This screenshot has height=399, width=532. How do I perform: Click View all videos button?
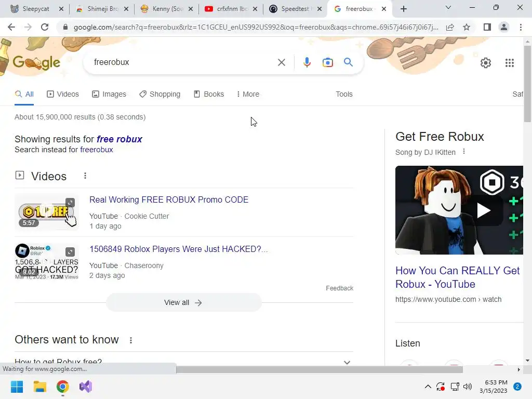click(183, 302)
